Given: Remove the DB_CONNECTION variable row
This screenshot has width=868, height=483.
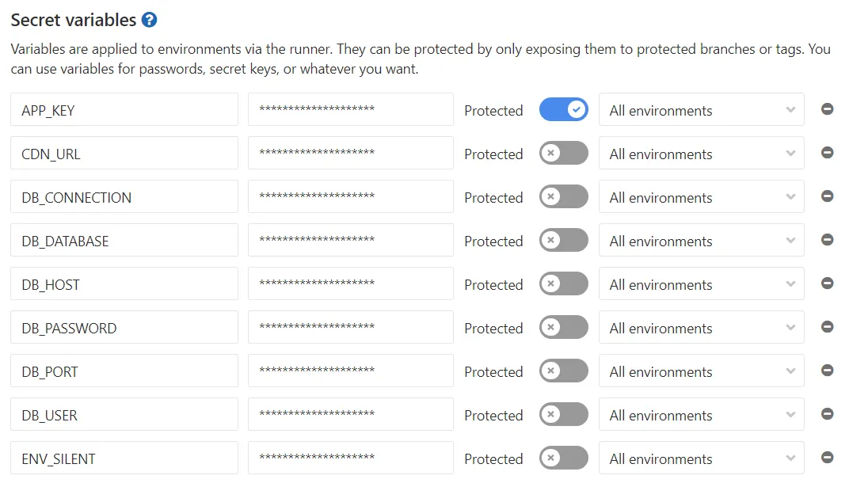Looking at the screenshot, I should pyautogui.click(x=827, y=196).
